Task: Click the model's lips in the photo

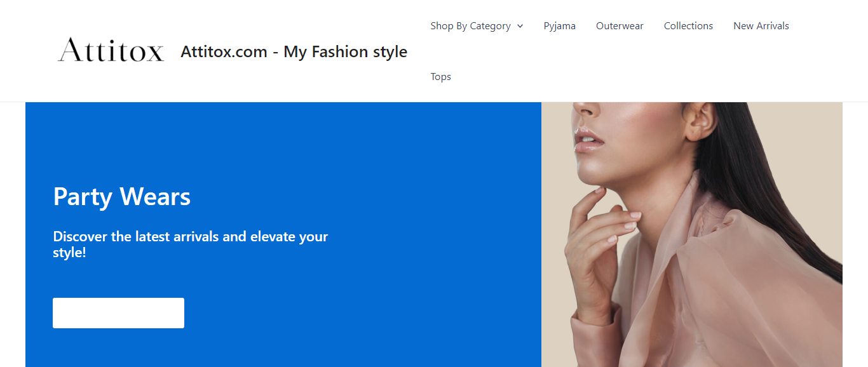Action: point(588,138)
